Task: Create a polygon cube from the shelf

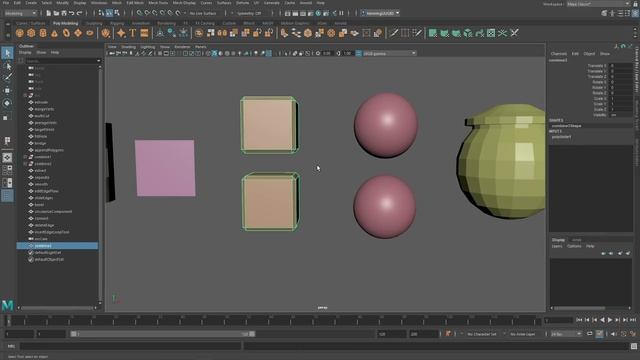Action: coord(31,33)
